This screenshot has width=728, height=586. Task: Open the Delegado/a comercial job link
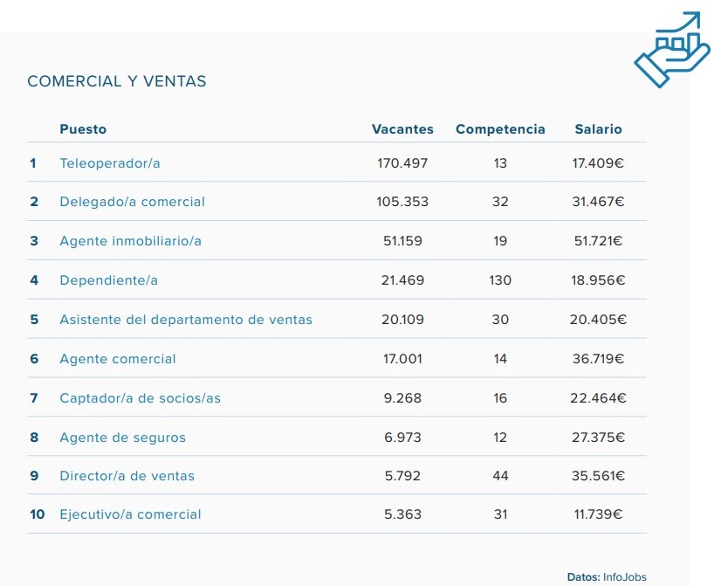[x=132, y=202]
